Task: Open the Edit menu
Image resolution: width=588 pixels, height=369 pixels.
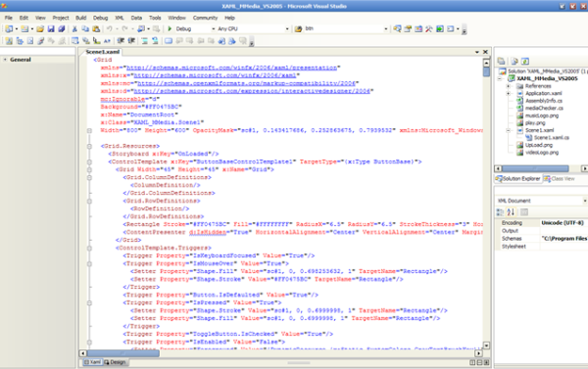Action: point(24,18)
